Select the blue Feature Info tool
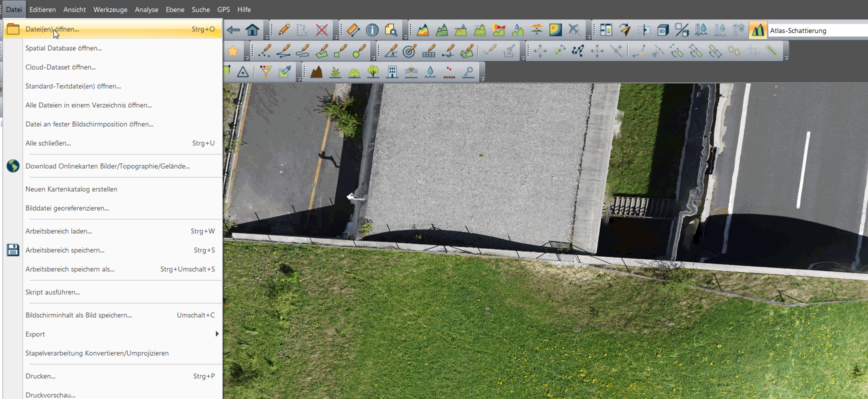 click(372, 30)
